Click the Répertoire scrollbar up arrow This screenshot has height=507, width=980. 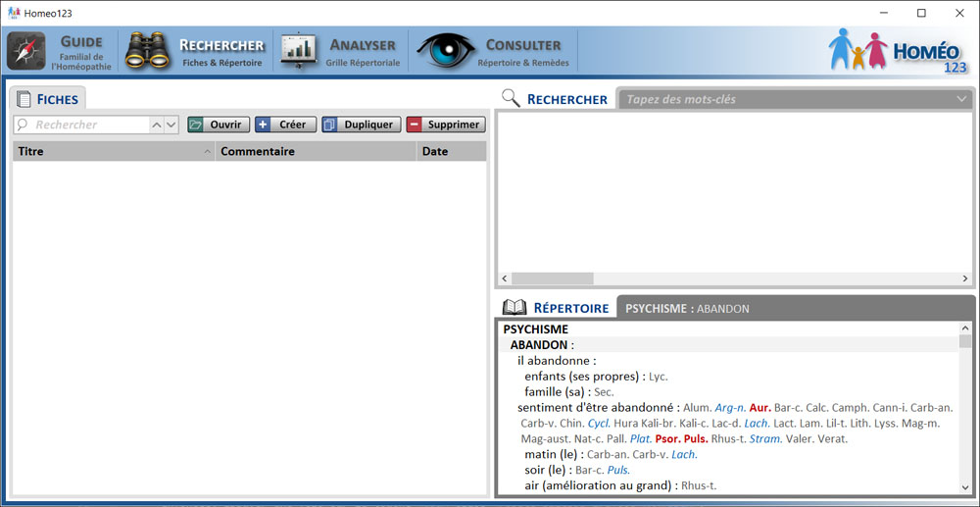[x=965, y=328]
